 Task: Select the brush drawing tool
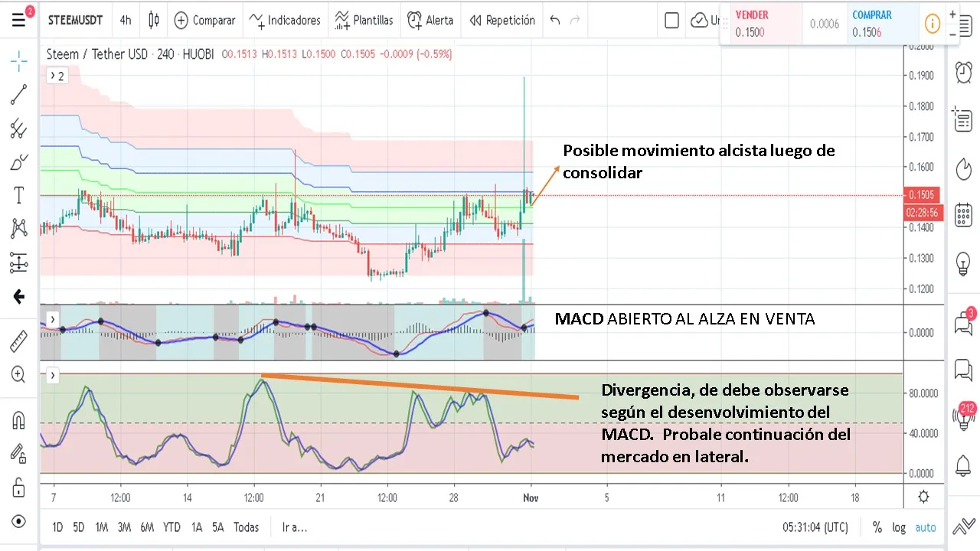point(18,162)
